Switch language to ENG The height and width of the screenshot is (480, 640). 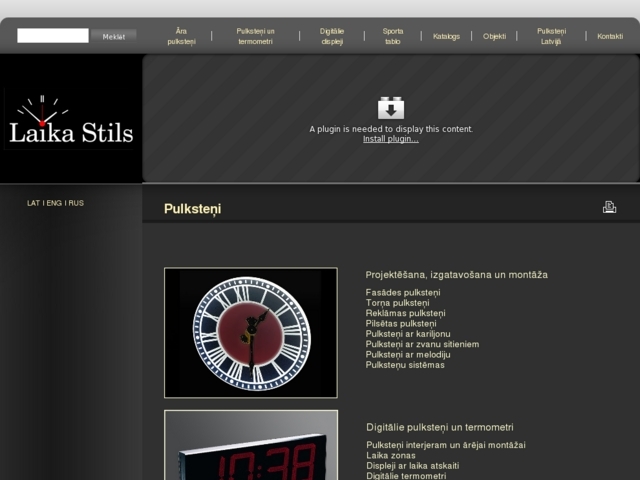[x=54, y=203]
